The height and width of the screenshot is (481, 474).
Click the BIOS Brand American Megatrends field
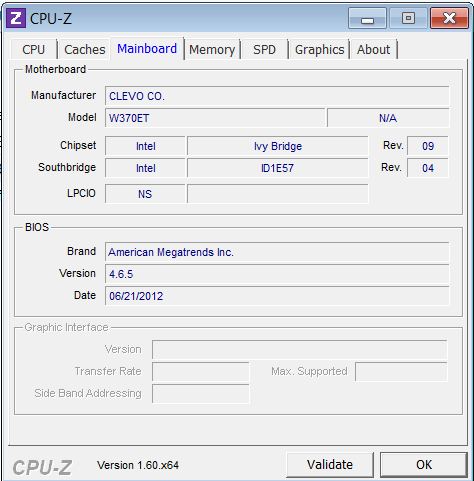tap(277, 252)
